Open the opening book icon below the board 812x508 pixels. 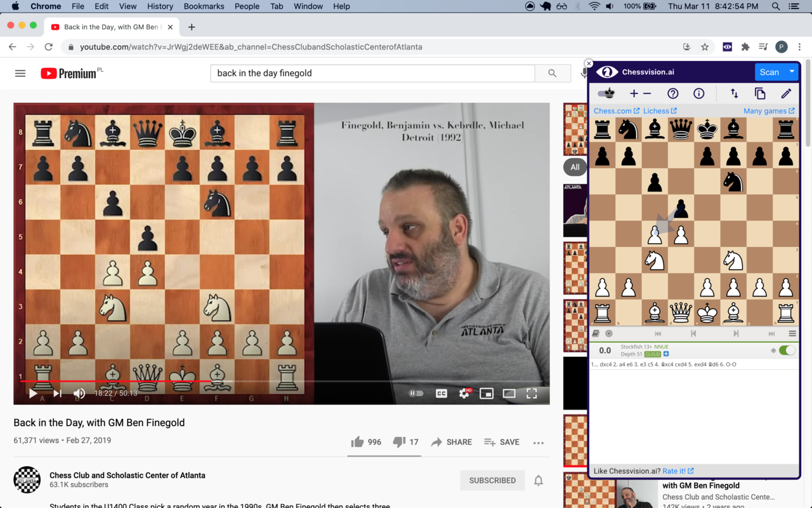click(594, 333)
